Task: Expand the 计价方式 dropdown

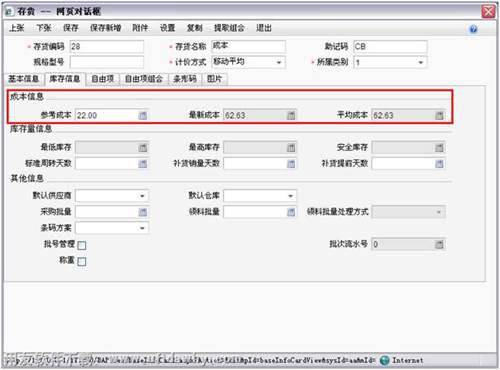Action: click(x=279, y=62)
